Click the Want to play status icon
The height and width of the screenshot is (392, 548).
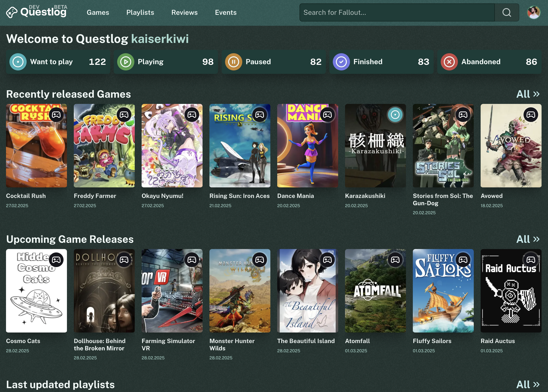pos(18,62)
